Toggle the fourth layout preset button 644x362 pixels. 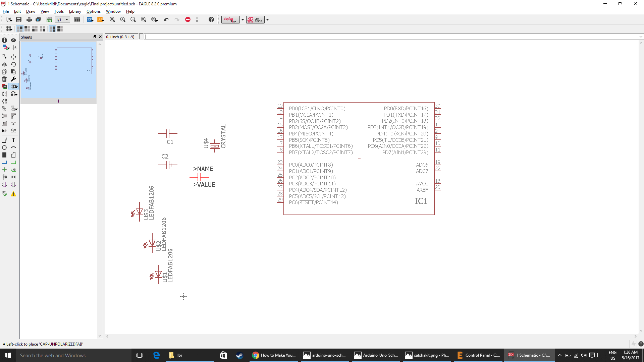click(x=43, y=29)
